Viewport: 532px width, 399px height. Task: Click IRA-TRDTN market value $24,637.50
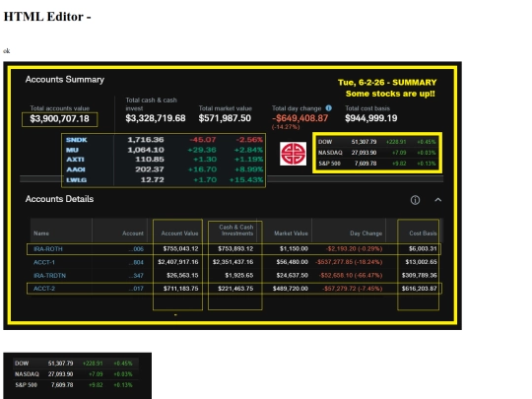tap(293, 275)
